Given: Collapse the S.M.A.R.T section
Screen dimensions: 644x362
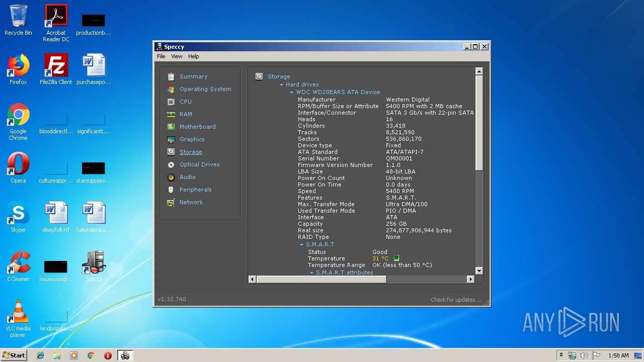Looking at the screenshot, I should [301, 245].
